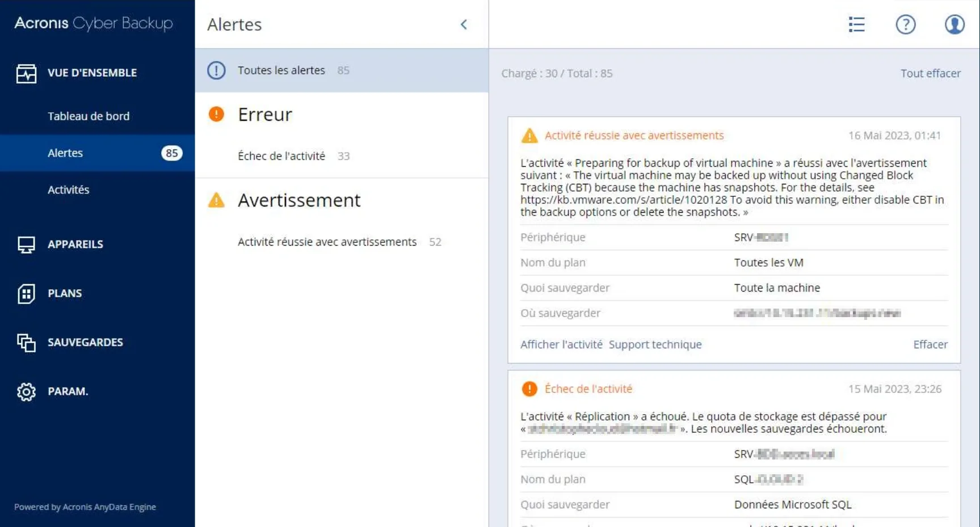Click Support technique link
Screen dimensions: 980x527
pyautogui.click(x=655, y=344)
